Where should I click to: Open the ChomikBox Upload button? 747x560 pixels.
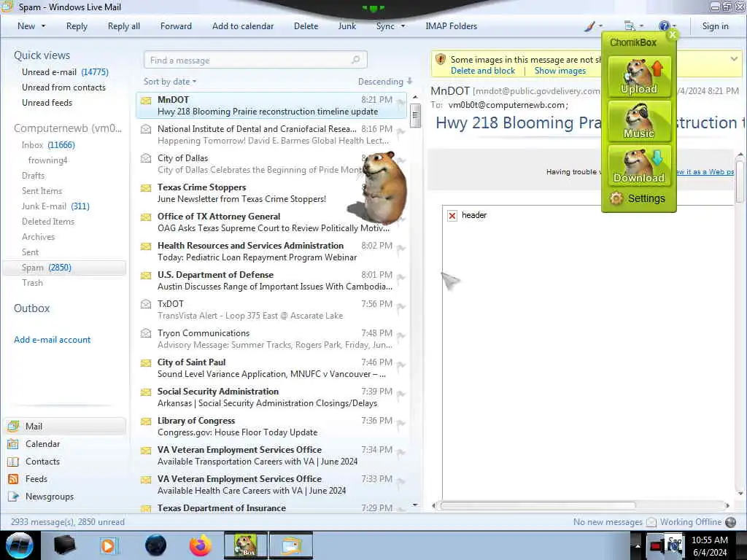pyautogui.click(x=639, y=77)
